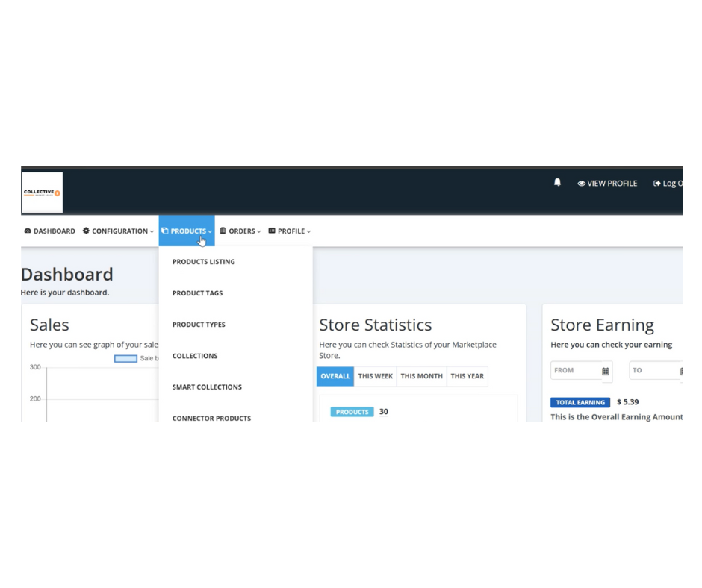Click the $ 5.39 earning value
The image size is (702, 588).
627,402
